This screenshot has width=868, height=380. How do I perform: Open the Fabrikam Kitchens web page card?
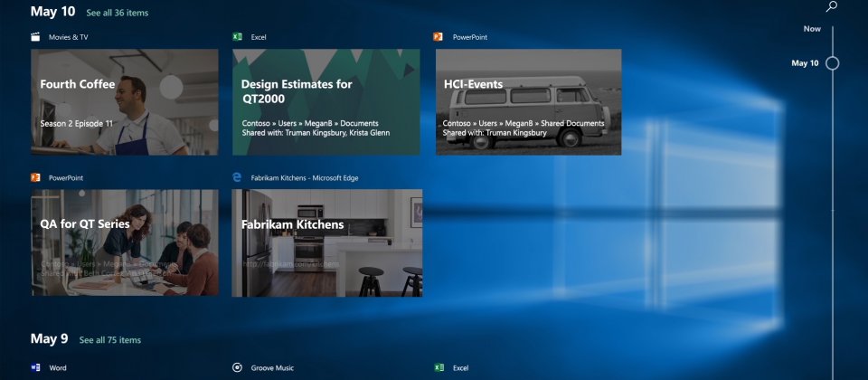pos(327,242)
